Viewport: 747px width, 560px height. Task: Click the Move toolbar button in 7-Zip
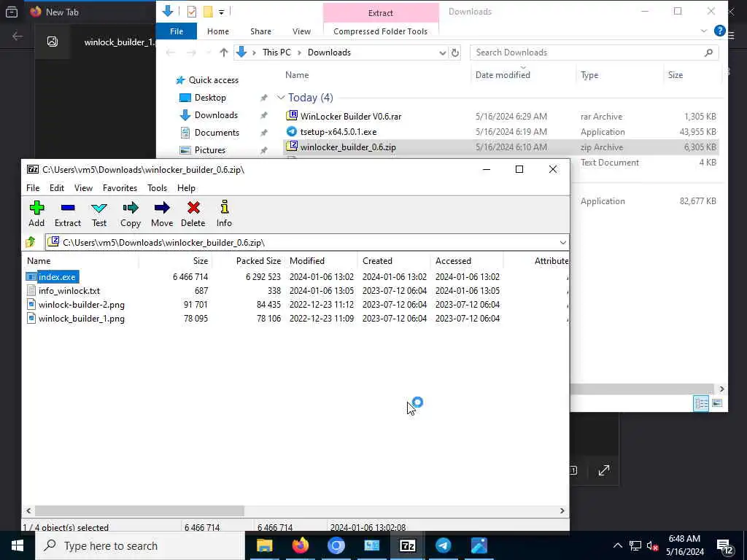[162, 214]
